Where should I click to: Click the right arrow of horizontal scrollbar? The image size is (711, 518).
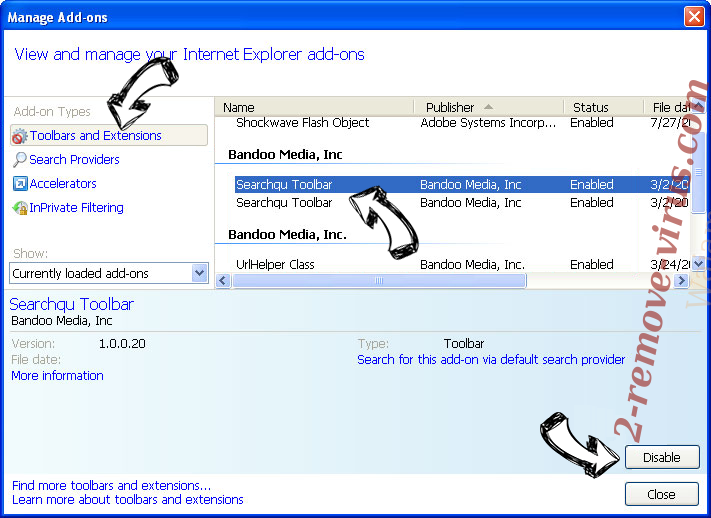(681, 281)
